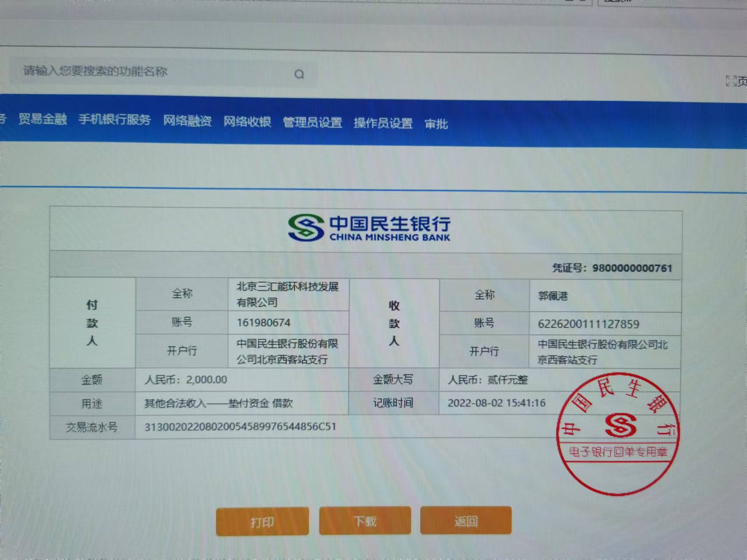Screen dimensions: 747x560
Task: Open the 贸易金融 menu
Action: pos(42,119)
